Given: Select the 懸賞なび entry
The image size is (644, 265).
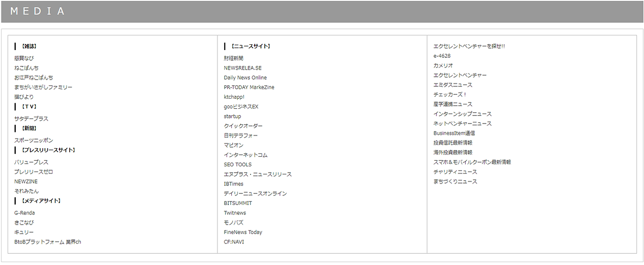Looking at the screenshot, I should (24, 58).
